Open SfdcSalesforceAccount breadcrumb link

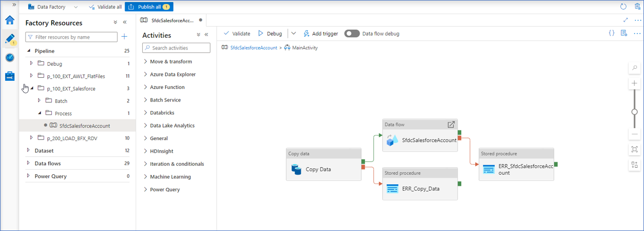click(x=253, y=48)
